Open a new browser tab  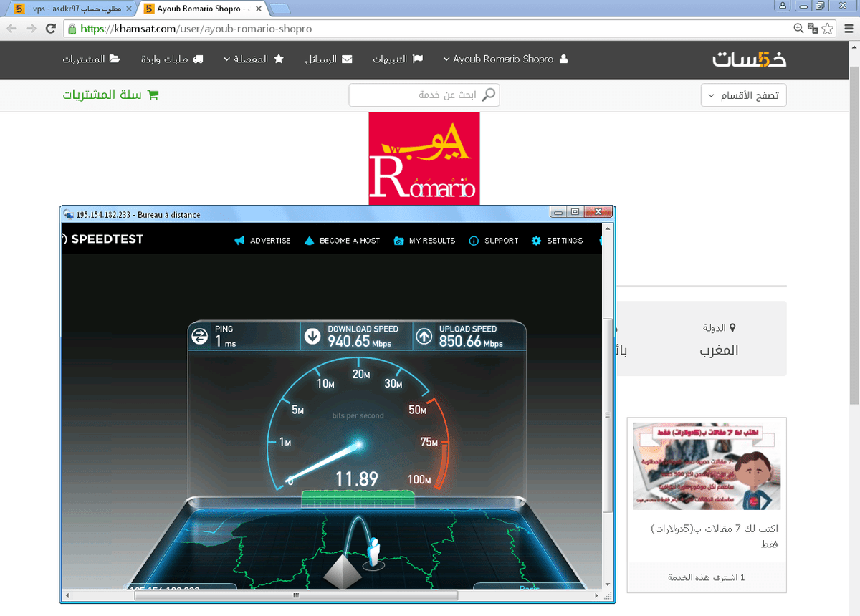click(x=280, y=9)
